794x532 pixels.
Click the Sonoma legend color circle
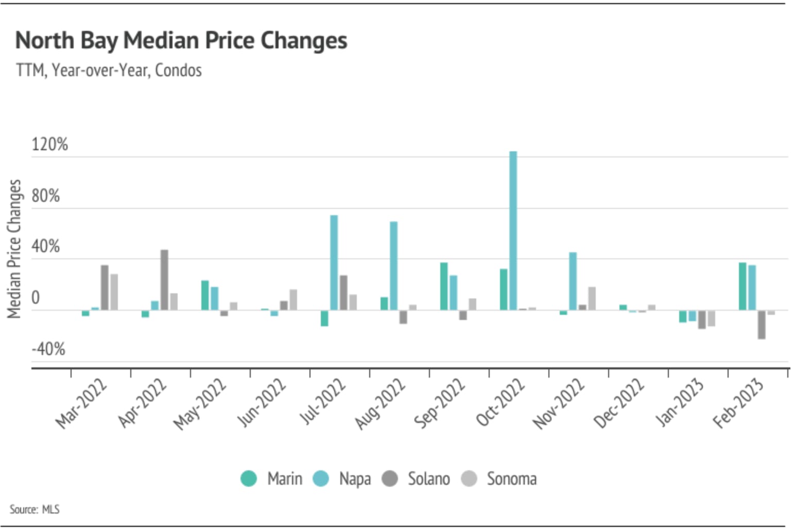coord(469,478)
